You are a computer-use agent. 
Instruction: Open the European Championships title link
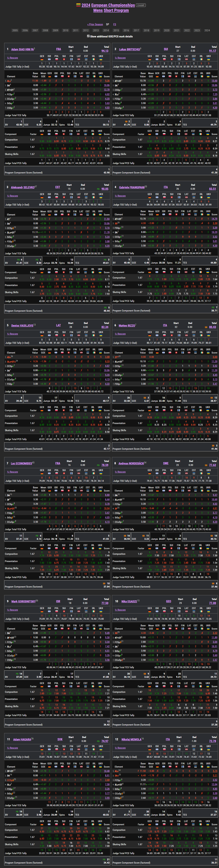pos(113,5)
